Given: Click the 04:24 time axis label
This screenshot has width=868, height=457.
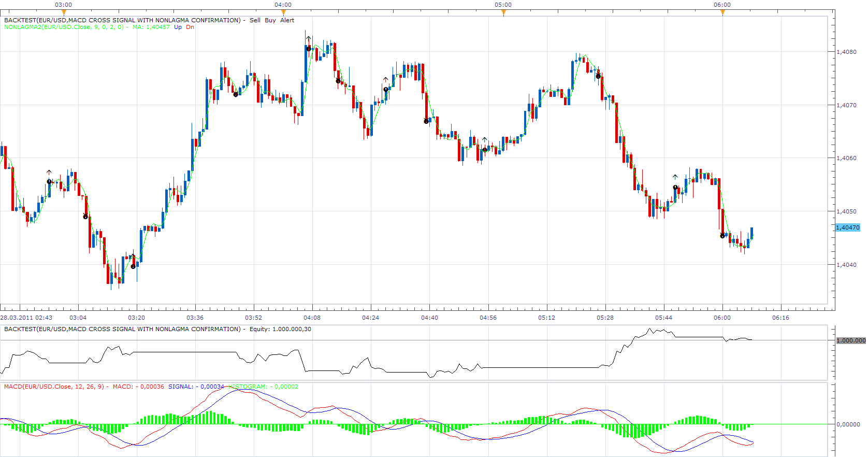Looking at the screenshot, I should pyautogui.click(x=371, y=318).
